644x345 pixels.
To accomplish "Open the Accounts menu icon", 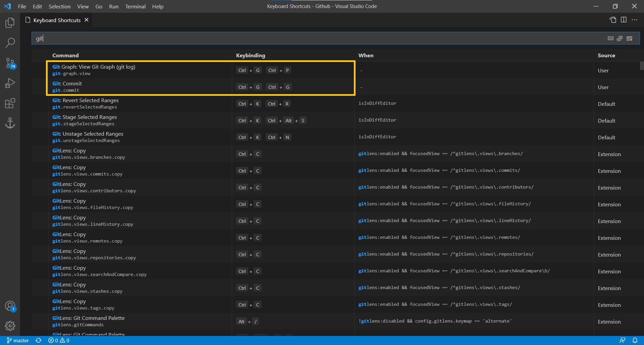I will 10,306.
